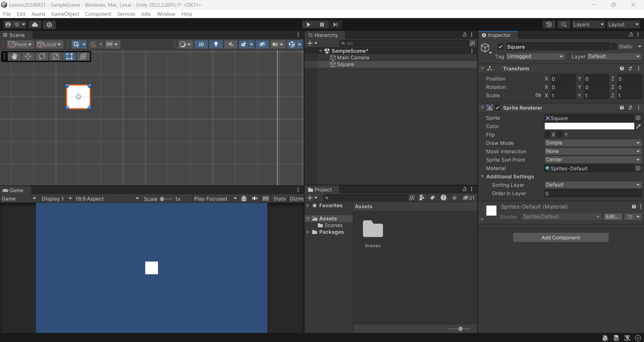
Task: Uncheck the Square object active checkbox
Action: (500, 47)
